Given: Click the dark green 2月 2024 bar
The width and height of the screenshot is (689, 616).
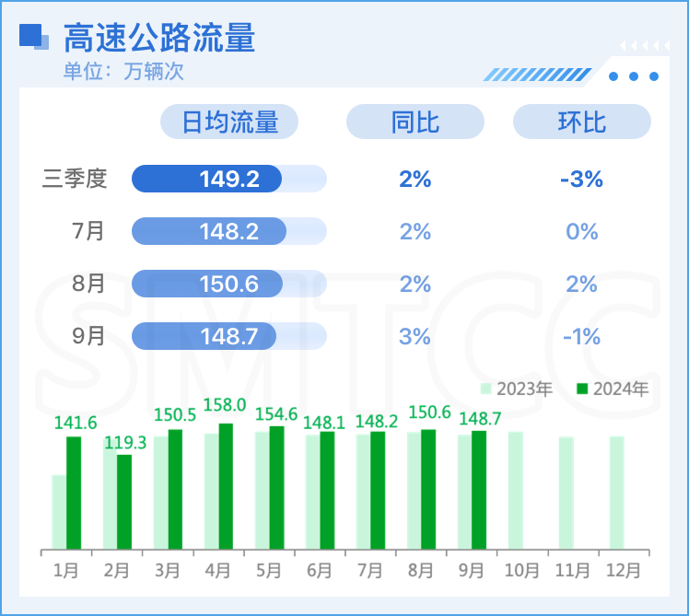Looking at the screenshot, I should click(124, 502).
